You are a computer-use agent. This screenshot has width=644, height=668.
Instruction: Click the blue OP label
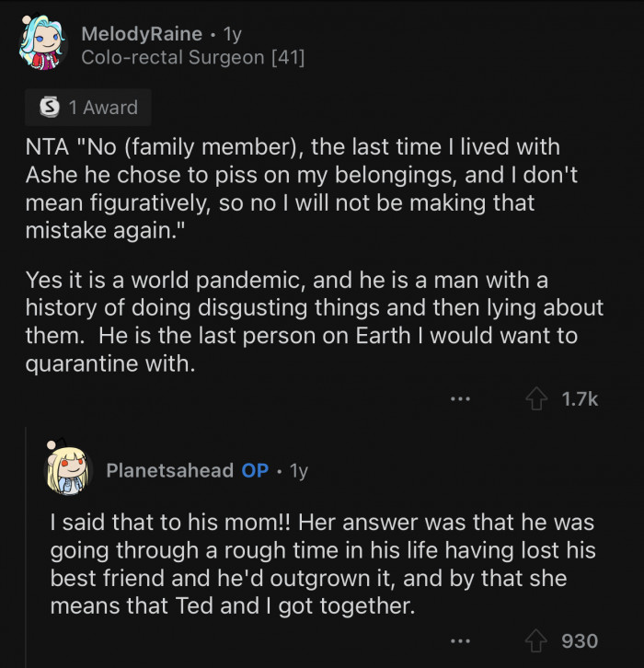click(x=255, y=470)
